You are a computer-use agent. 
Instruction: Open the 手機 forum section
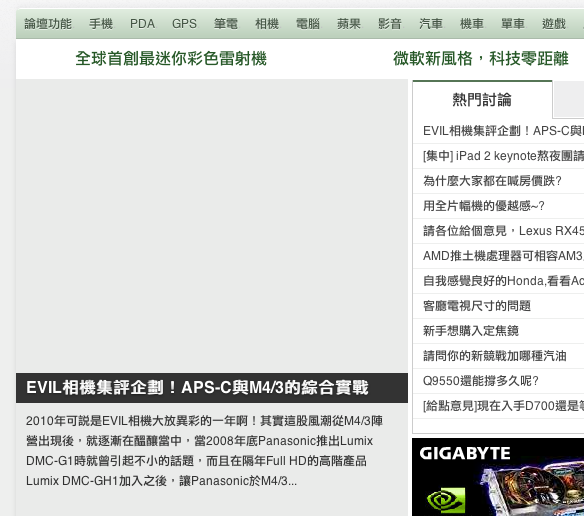[101, 24]
